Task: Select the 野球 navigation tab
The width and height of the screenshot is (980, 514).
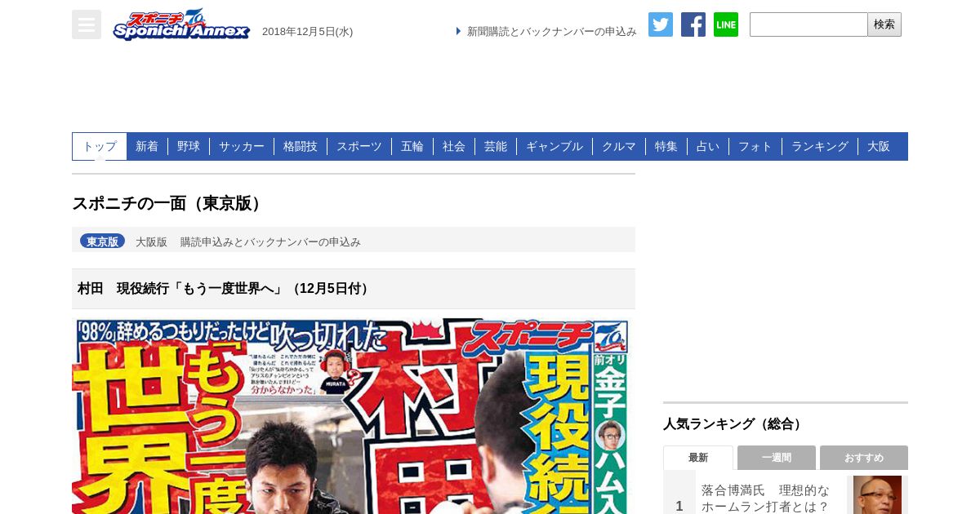Action: [x=189, y=146]
